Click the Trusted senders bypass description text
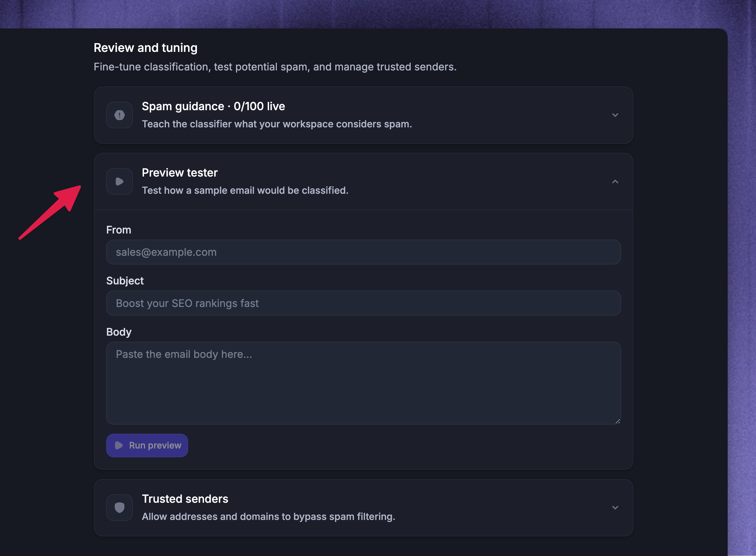 coord(268,517)
